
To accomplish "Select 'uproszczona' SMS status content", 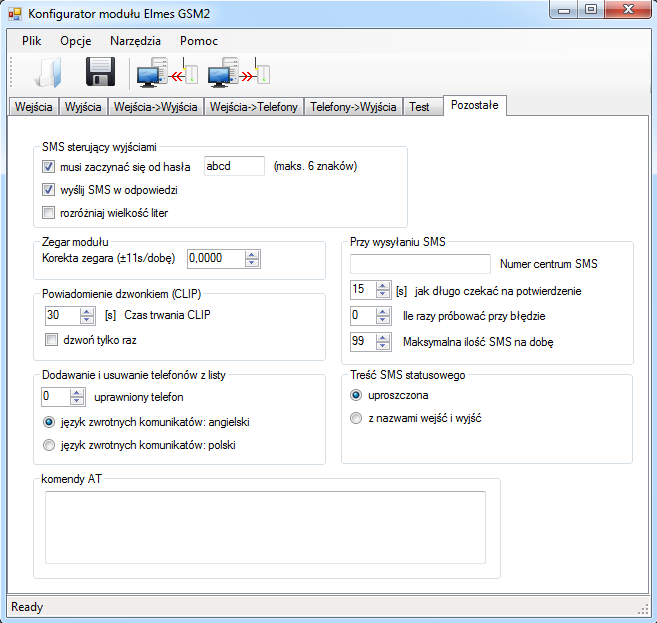I will pyautogui.click(x=356, y=395).
